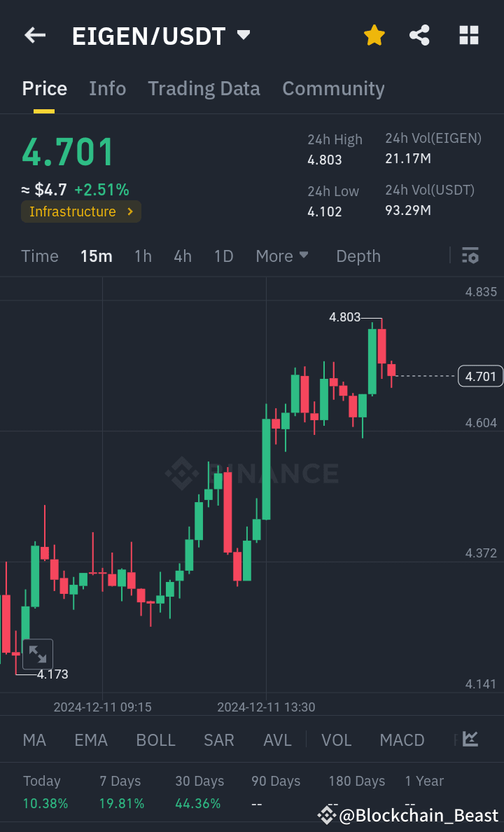Select the Community tab
This screenshot has width=504, height=832.
333,88
